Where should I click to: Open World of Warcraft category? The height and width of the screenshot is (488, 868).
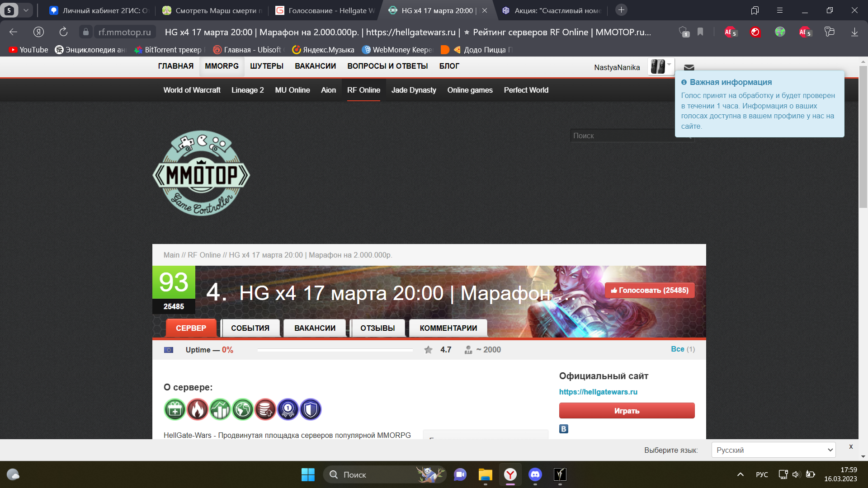coord(192,90)
